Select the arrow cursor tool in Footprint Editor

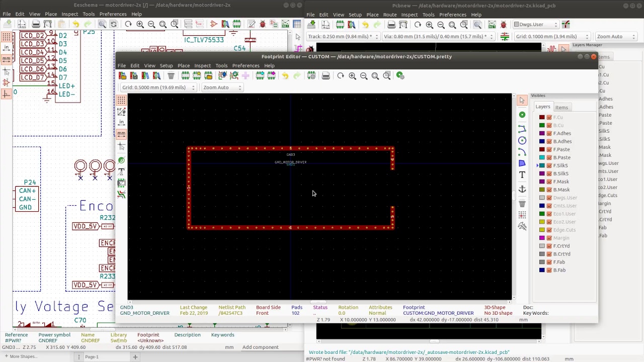pos(522,101)
